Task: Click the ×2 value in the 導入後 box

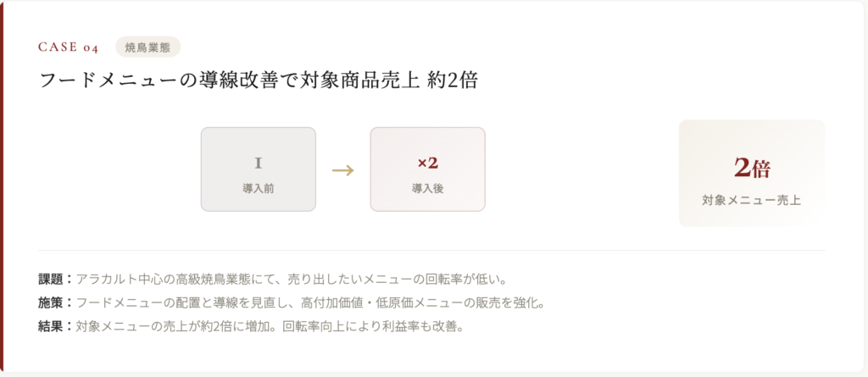Action: click(x=427, y=162)
